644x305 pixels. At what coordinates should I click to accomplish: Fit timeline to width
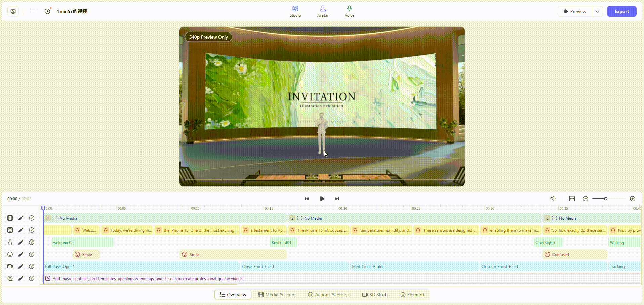pos(572,199)
